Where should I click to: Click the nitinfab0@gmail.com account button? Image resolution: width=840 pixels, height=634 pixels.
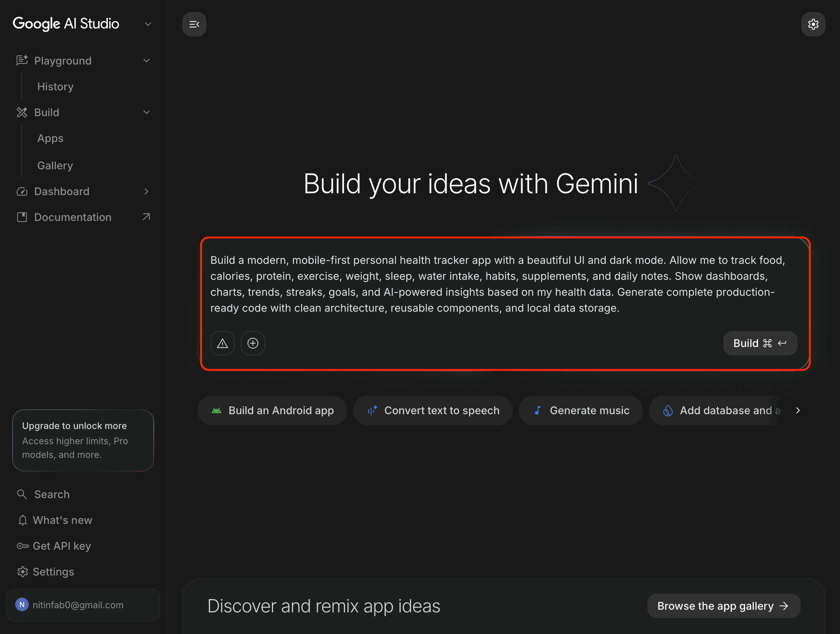click(x=83, y=605)
